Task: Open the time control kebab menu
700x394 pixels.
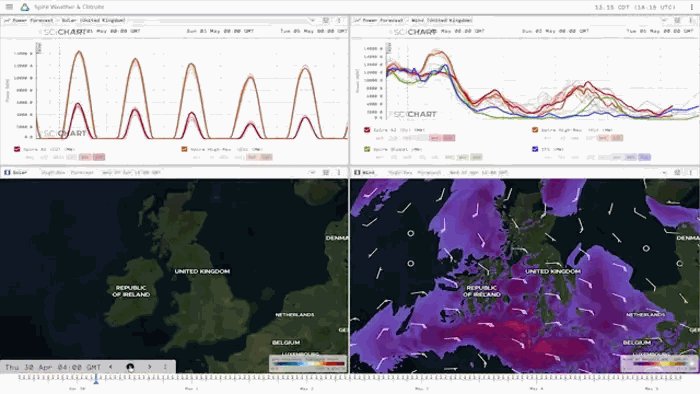Action: click(165, 367)
